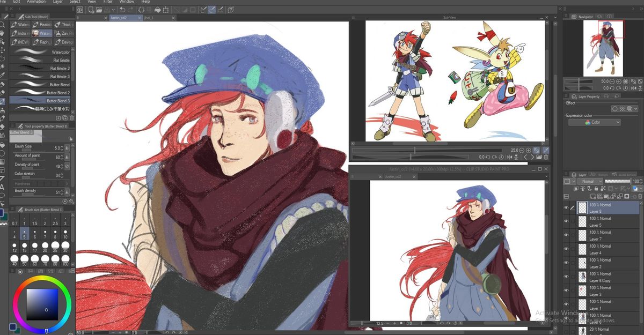The image size is (644, 335).
Task: Click the delete layer trash icon
Action: tap(640, 196)
